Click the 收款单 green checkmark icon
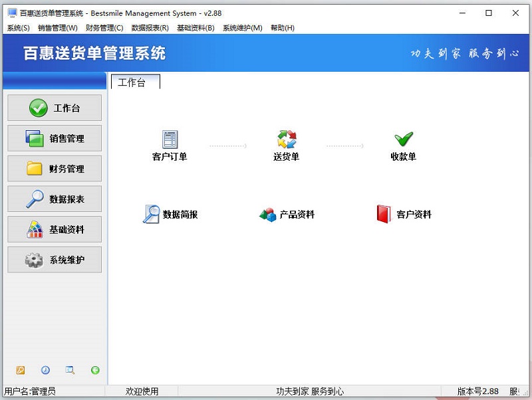The width and height of the screenshot is (532, 400). [404, 140]
